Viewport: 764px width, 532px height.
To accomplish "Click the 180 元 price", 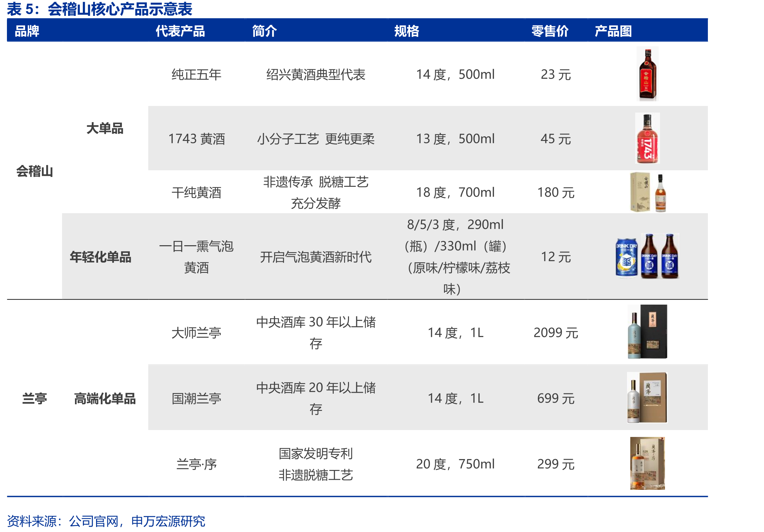I will pos(556,192).
